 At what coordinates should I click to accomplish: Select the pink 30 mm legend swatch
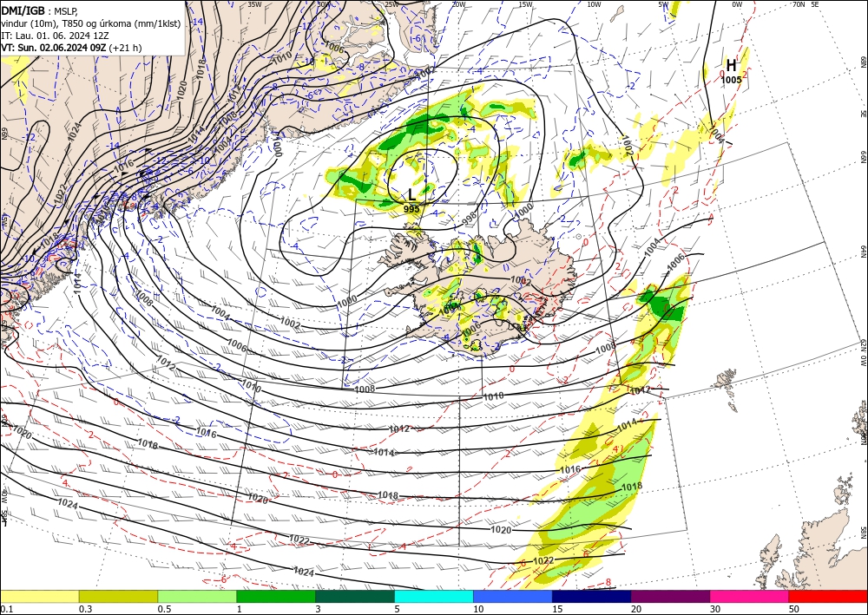[750, 596]
